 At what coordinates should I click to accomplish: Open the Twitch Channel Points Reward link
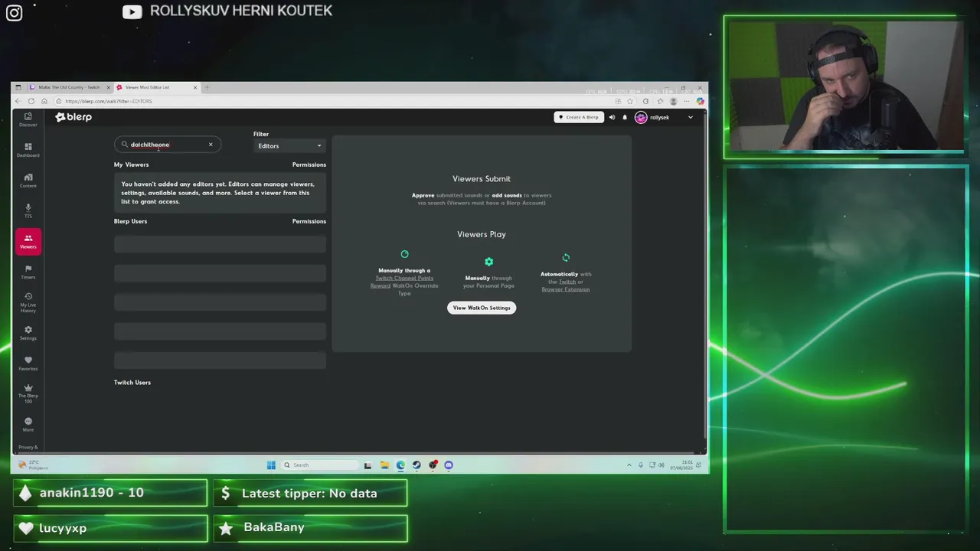pyautogui.click(x=402, y=282)
